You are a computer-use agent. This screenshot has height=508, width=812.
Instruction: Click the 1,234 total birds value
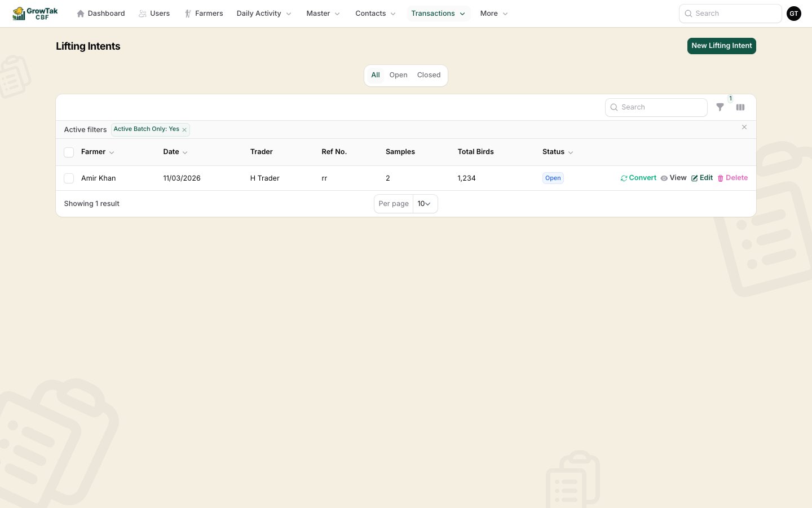click(x=467, y=178)
